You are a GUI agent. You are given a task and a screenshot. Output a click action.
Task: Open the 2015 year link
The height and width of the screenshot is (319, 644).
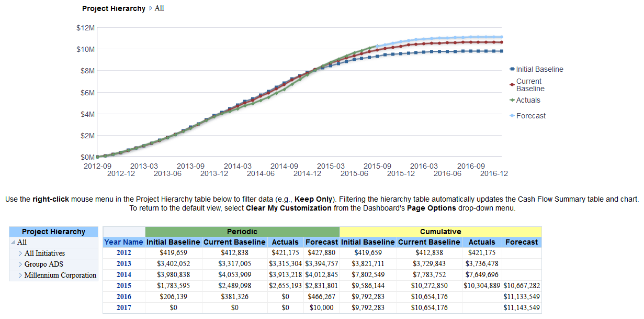(124, 286)
